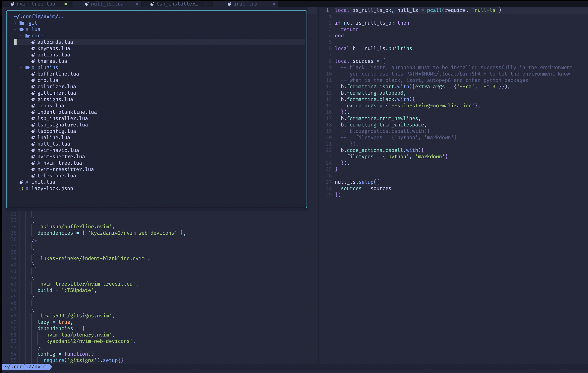Close the lsp_installer tab
The image size is (588, 373).
click(205, 4)
